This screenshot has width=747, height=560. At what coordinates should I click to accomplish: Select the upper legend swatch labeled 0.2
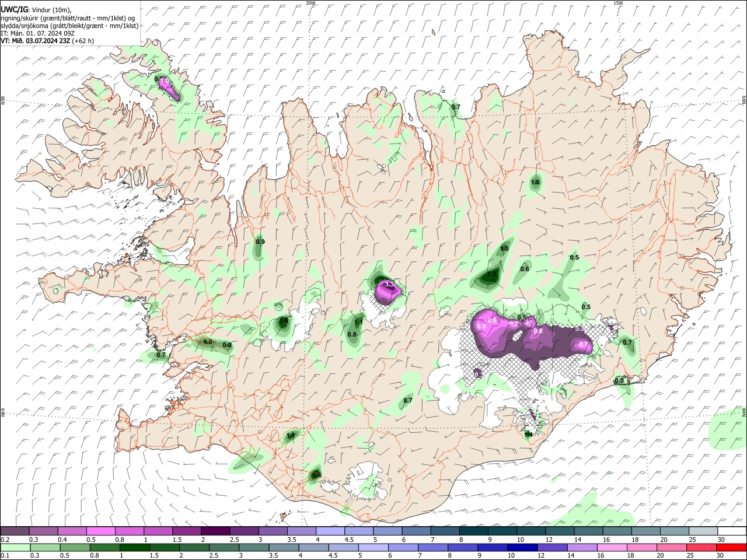(x=15, y=531)
